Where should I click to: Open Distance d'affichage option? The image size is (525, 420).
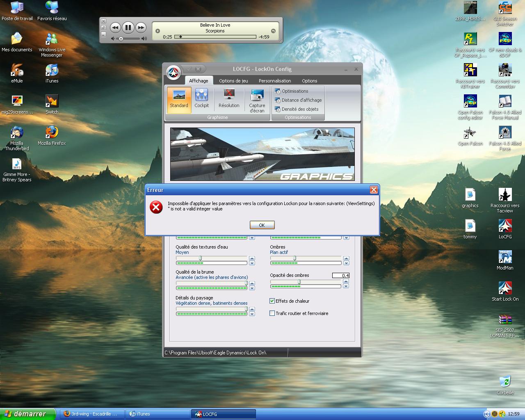click(x=301, y=100)
